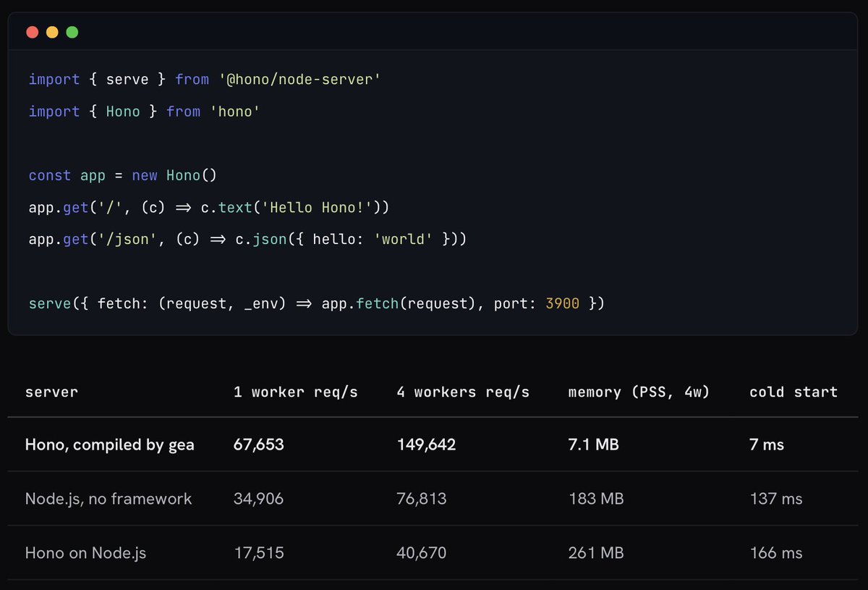
Task: Click the 'memory (PSS, 4w)' column header
Action: click(639, 392)
